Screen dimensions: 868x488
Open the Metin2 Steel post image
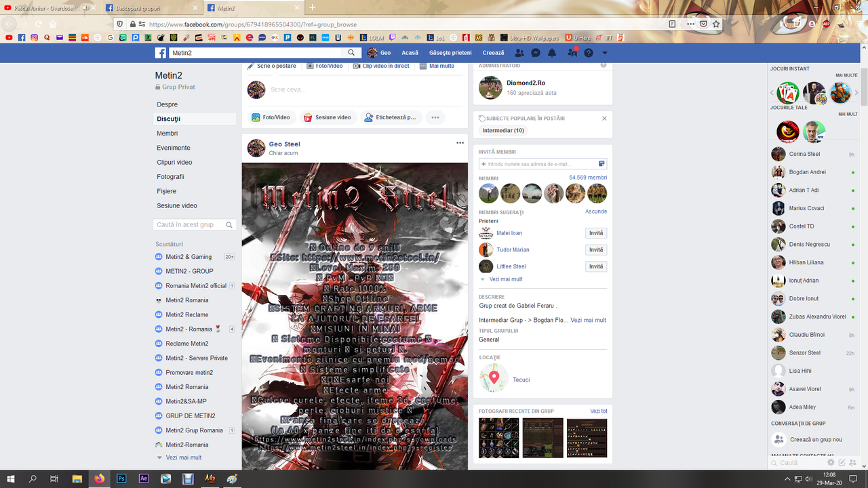point(355,316)
